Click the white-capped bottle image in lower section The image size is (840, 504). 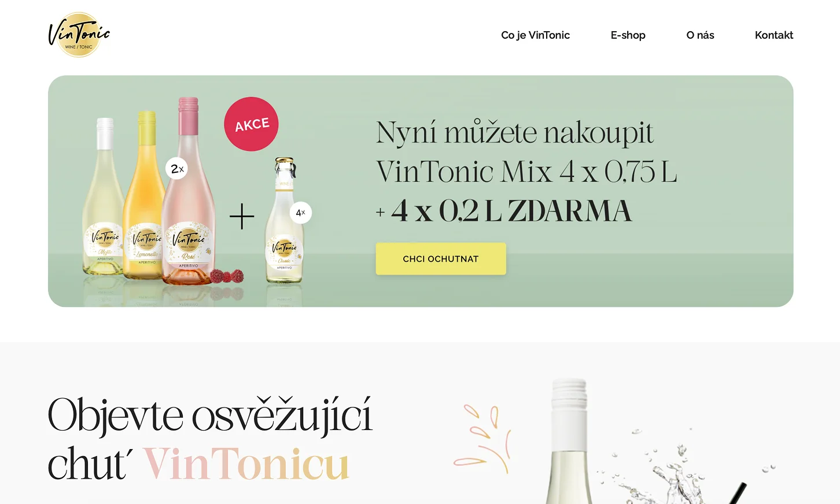pyautogui.click(x=570, y=441)
